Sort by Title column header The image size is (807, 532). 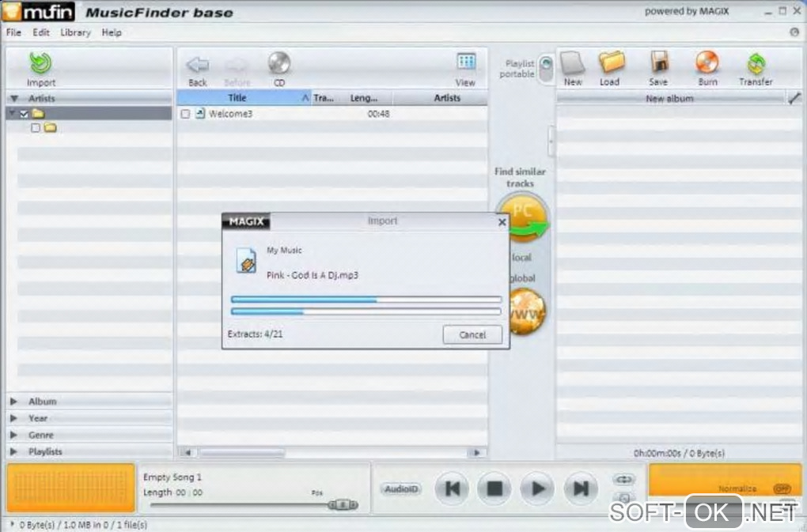click(244, 98)
